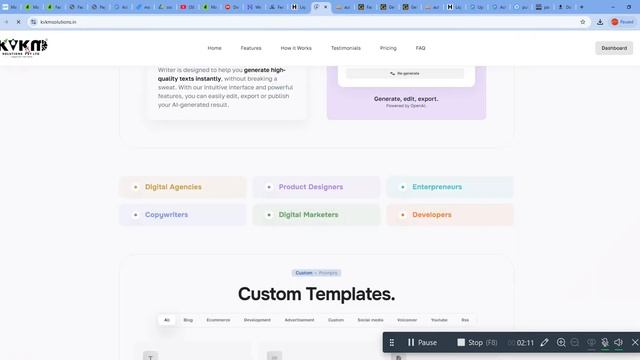Stop the screen recording
Image resolution: width=640 pixels, height=360 pixels.
click(477, 342)
